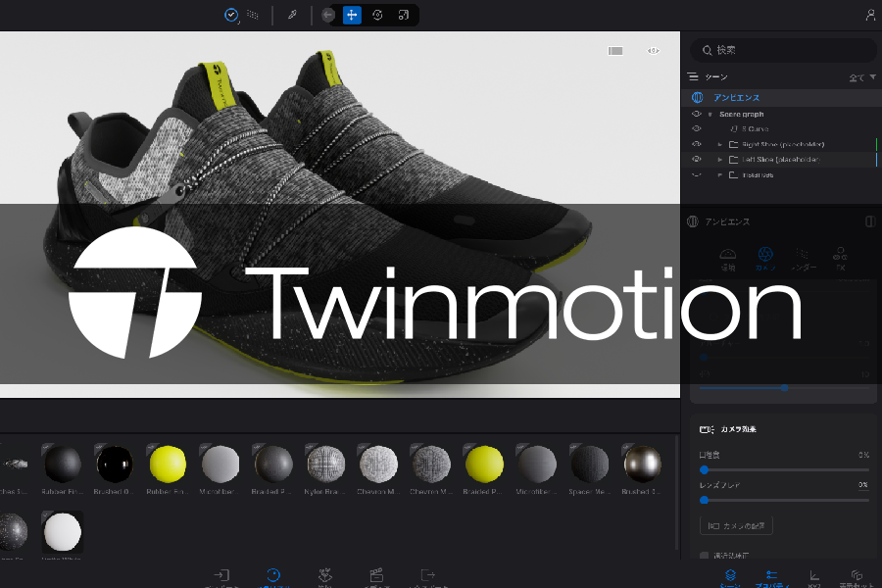Switch to the XYZ tab
The image size is (882, 588).
814,578
